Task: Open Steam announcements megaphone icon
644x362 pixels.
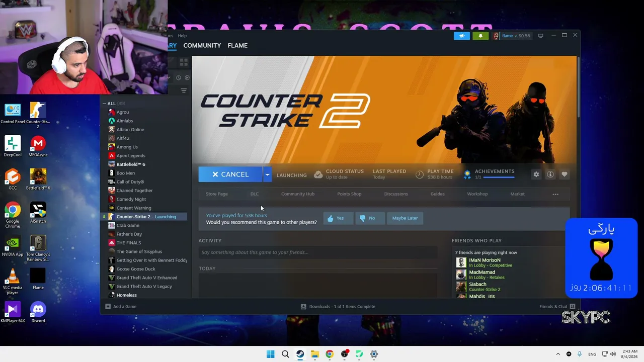Action: pyautogui.click(x=461, y=36)
